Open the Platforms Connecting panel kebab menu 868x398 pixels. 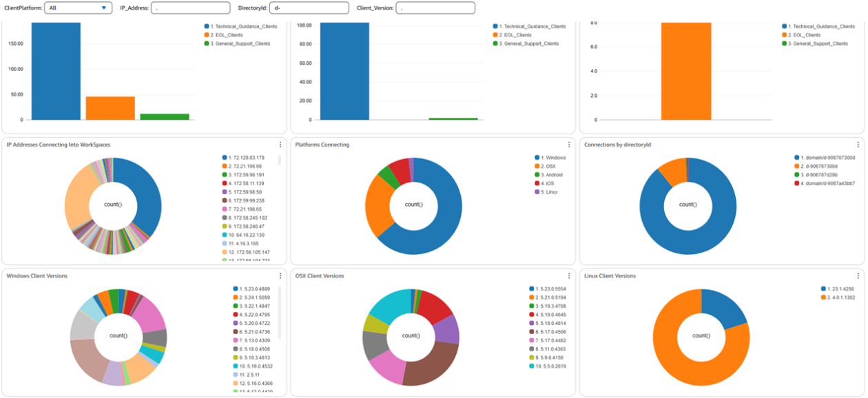click(x=568, y=144)
